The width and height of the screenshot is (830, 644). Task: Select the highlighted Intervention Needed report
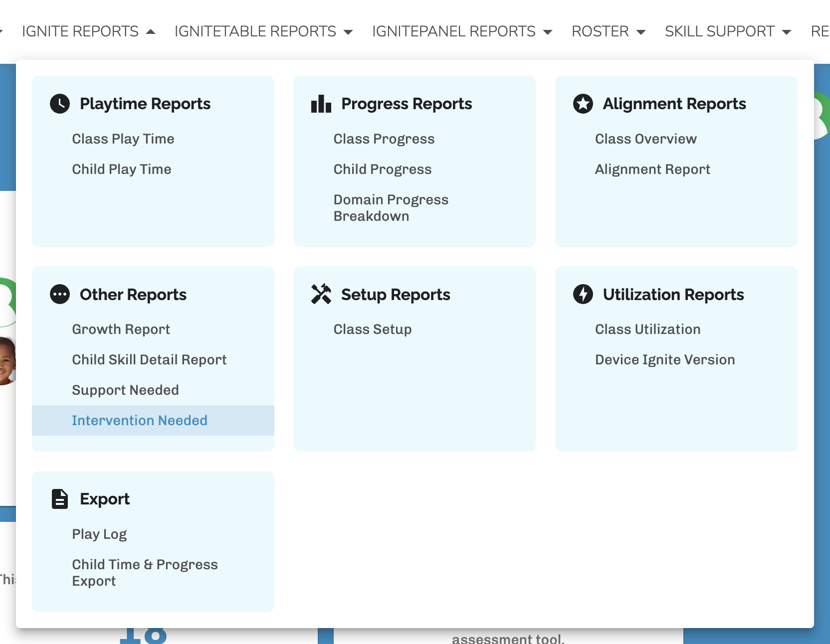tap(153, 420)
